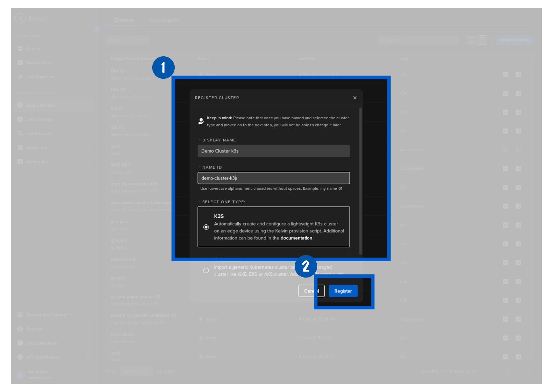Click the Display Name input field
Screen dimensions: 553x392
pyautogui.click(x=273, y=151)
